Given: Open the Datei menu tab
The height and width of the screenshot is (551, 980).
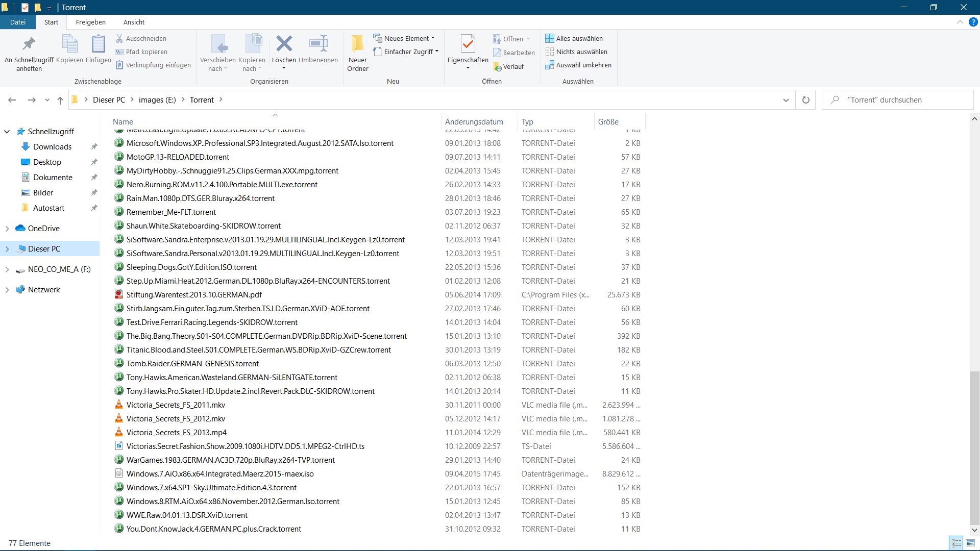Looking at the screenshot, I should [18, 22].
